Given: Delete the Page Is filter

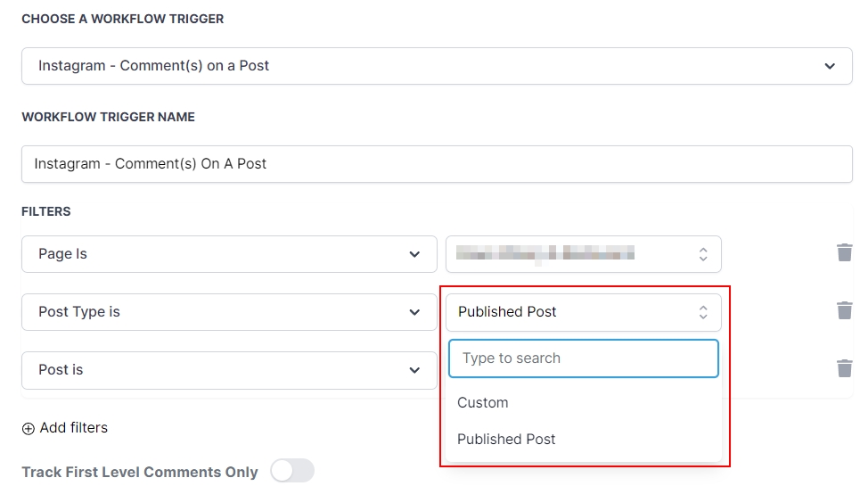Looking at the screenshot, I should (x=844, y=252).
